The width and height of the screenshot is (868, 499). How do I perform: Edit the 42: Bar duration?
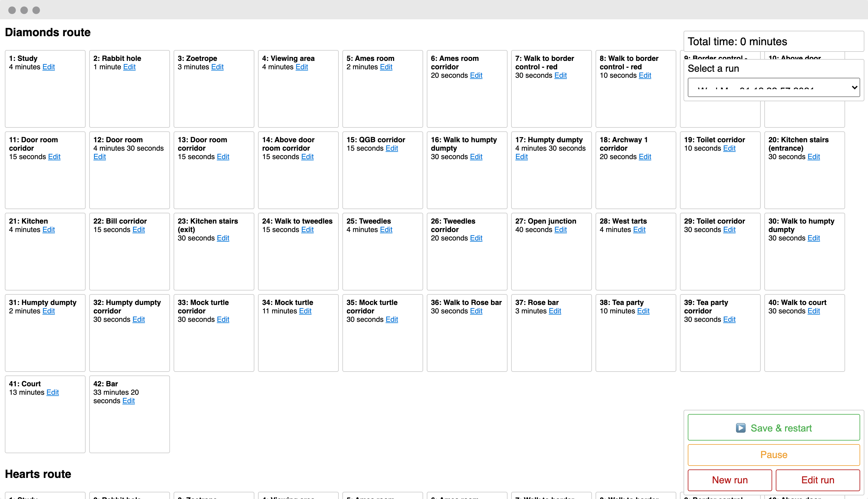pos(128,401)
